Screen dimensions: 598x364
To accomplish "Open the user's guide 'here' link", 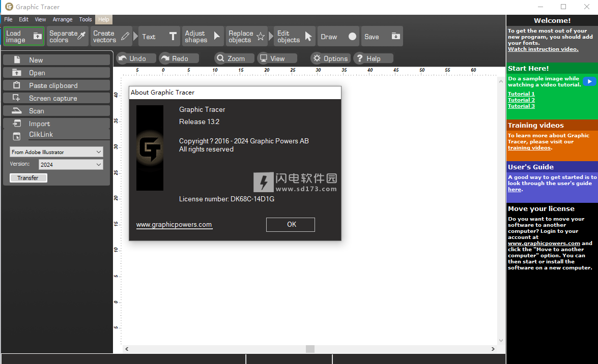I will point(515,190).
